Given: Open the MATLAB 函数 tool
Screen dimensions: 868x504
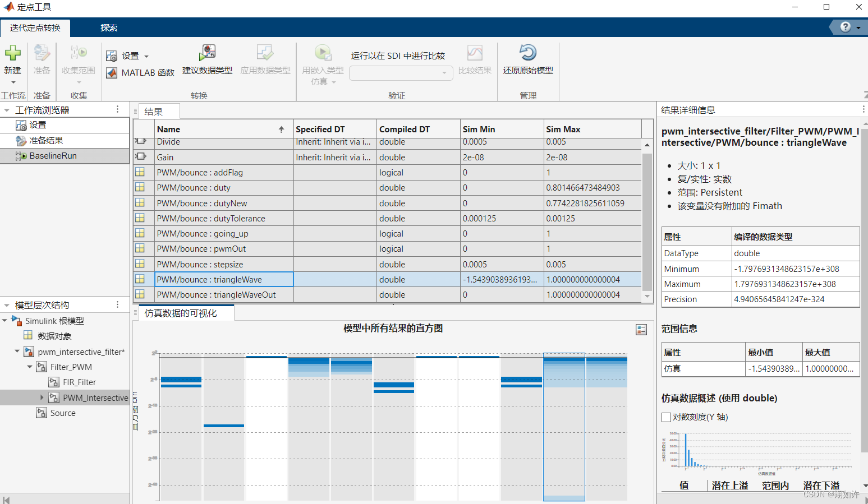Looking at the screenshot, I should [x=140, y=73].
